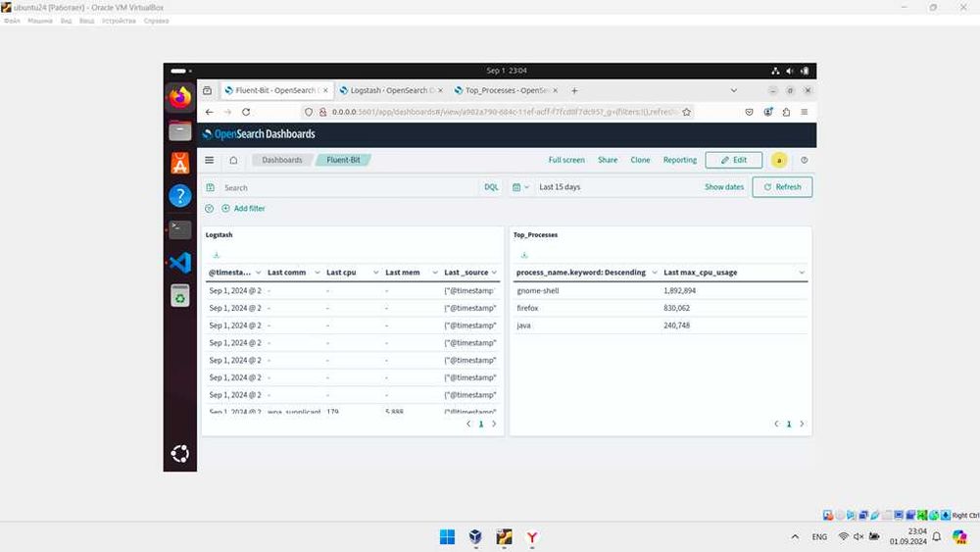Image resolution: width=980 pixels, height=552 pixels.
Task: Open Yandex browser in Windows taskbar
Action: pos(532,537)
